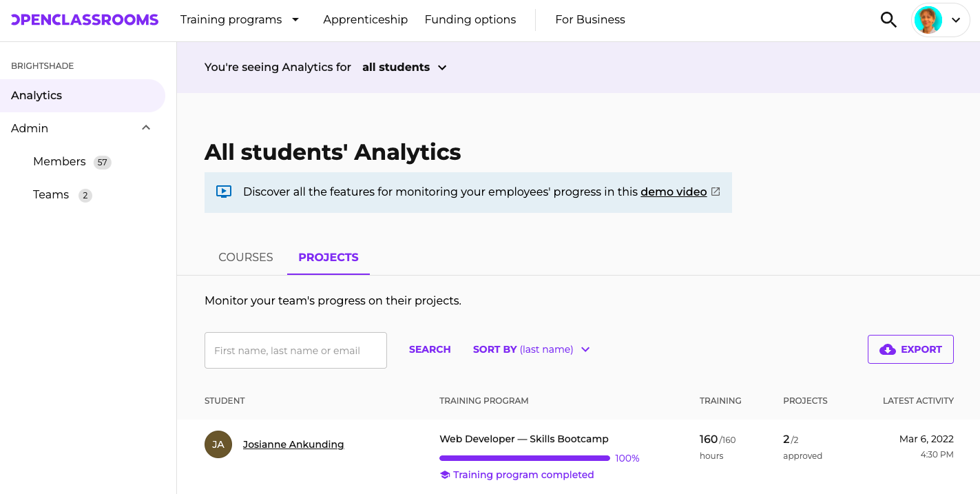This screenshot has height=494, width=980.
Task: Open Josianne Ankunding's profile link
Action: 293,444
